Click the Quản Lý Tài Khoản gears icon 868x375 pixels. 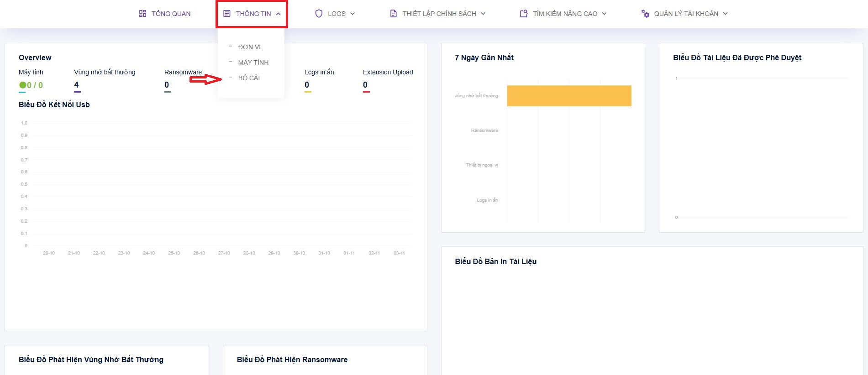[x=645, y=14]
